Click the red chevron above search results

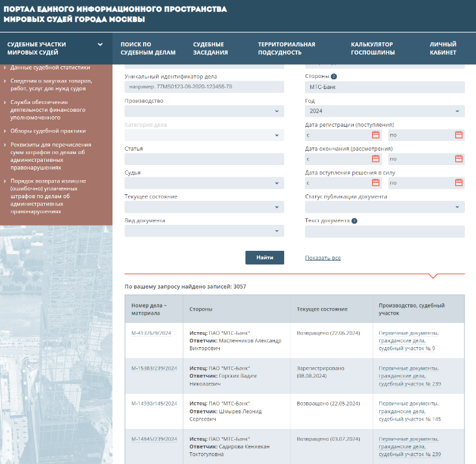point(433,276)
